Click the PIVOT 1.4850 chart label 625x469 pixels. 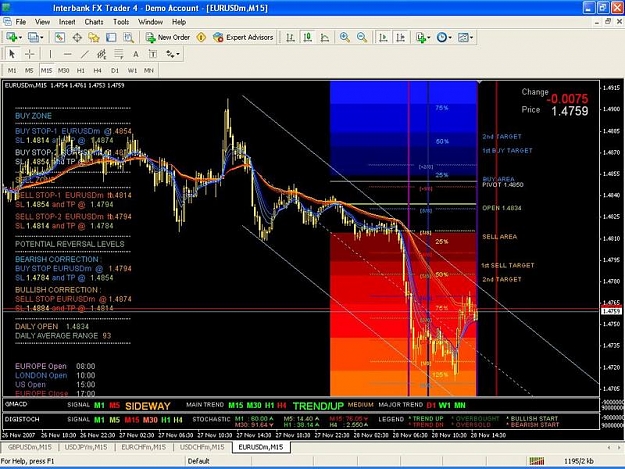click(503, 185)
